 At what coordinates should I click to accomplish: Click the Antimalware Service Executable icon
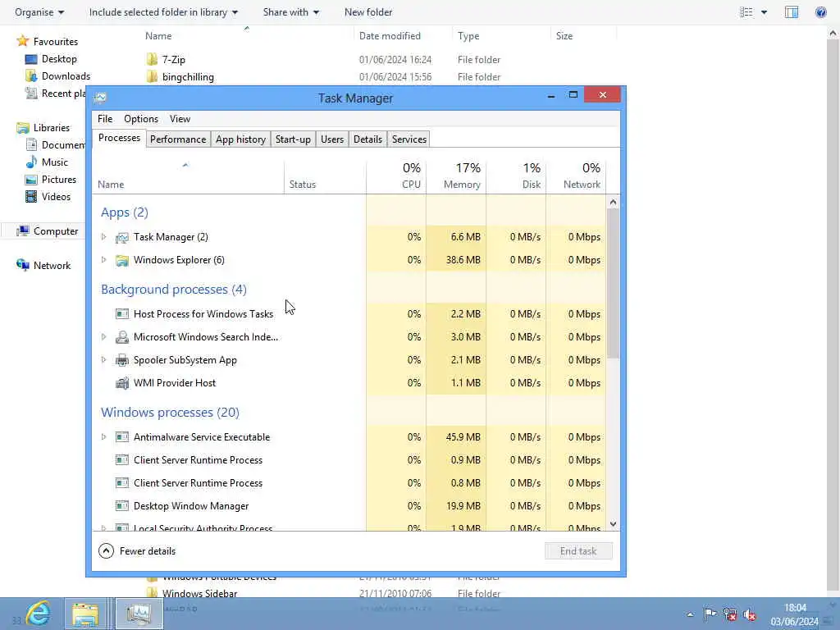point(122,437)
